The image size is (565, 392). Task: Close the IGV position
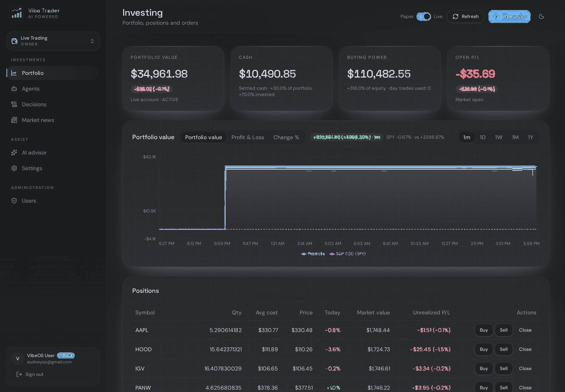click(525, 368)
